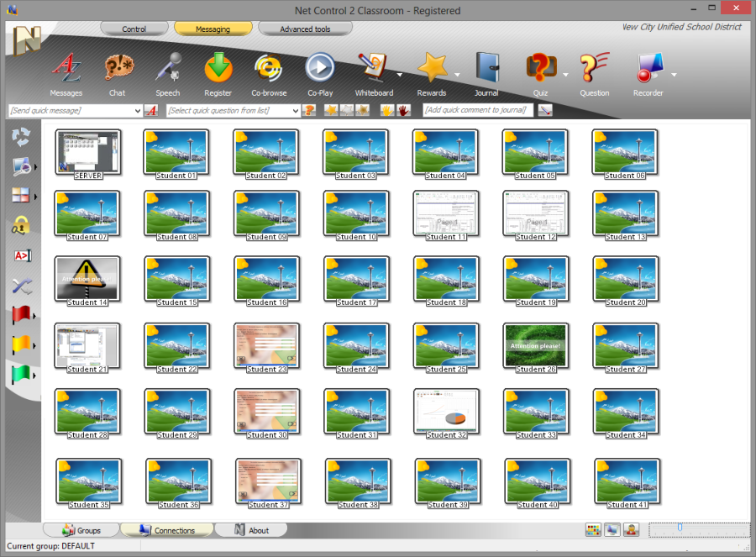Click the lock icon in left sidebar
Screen dimensions: 756x557
(x=21, y=225)
